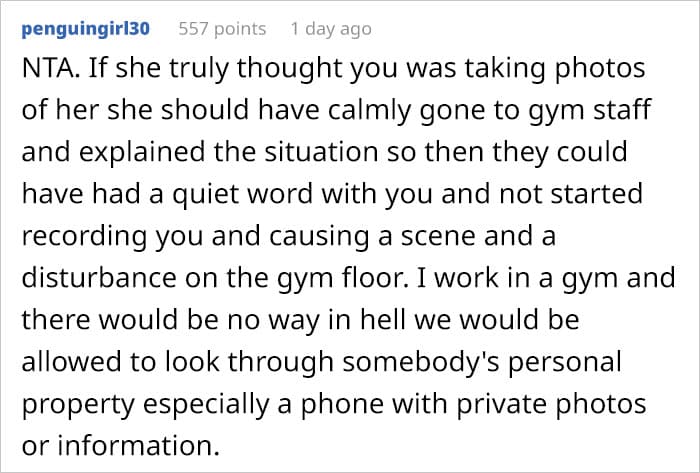
Task: Open the '1 day ago' comment permalink
Action: click(x=331, y=29)
